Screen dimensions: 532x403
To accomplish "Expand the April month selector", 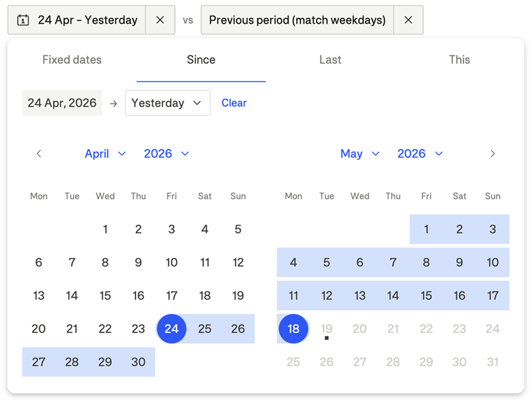I will 105,154.
